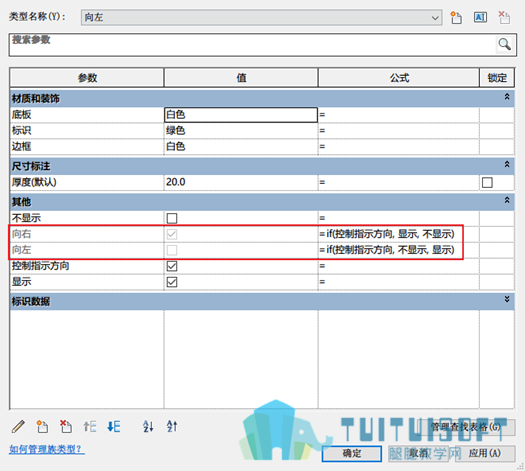This screenshot has width=525, height=471.
Task: Click the 公式 column header
Action: pyautogui.click(x=399, y=78)
